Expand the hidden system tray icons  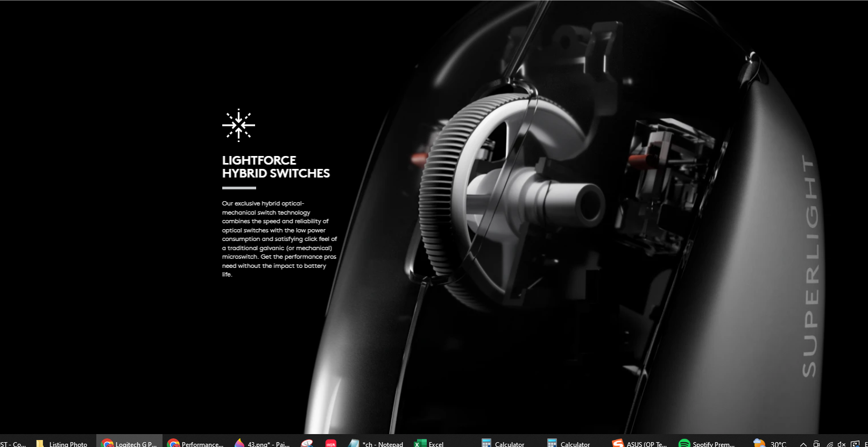tap(803, 444)
